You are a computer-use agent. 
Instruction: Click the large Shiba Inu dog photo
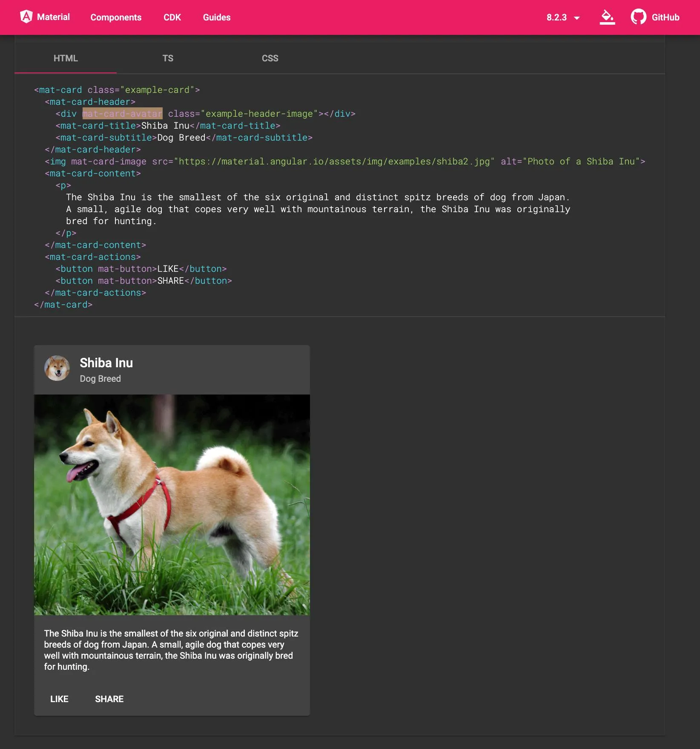(x=172, y=505)
